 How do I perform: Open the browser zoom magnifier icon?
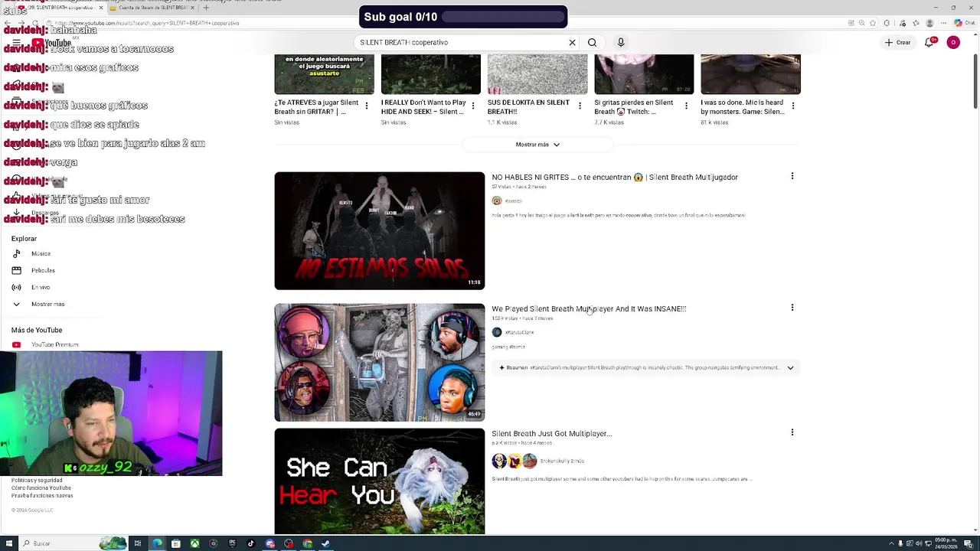(861, 23)
